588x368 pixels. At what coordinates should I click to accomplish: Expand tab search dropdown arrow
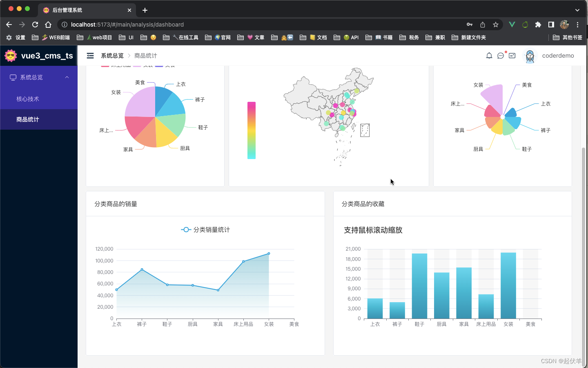[x=577, y=10]
